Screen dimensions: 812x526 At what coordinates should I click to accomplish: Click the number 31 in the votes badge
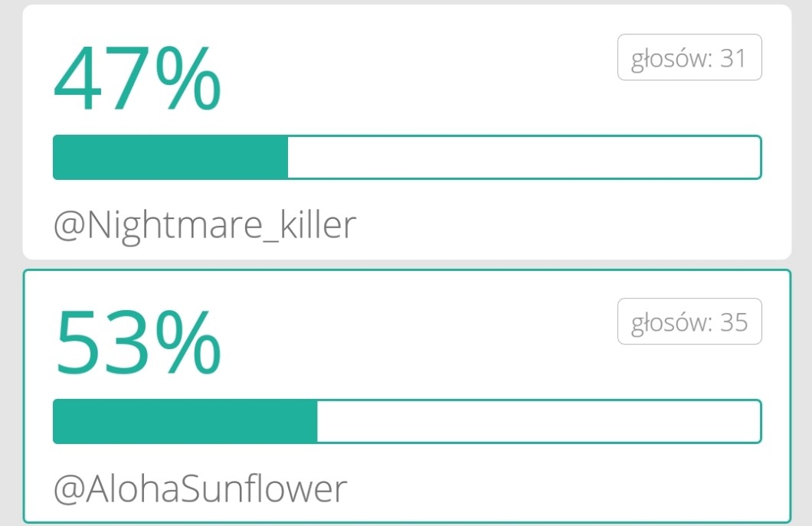pos(733,57)
